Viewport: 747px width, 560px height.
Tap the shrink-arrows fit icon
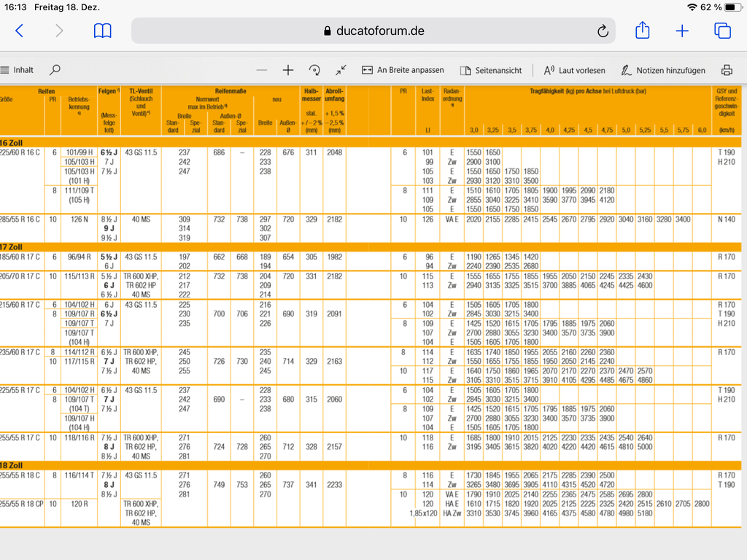[341, 70]
